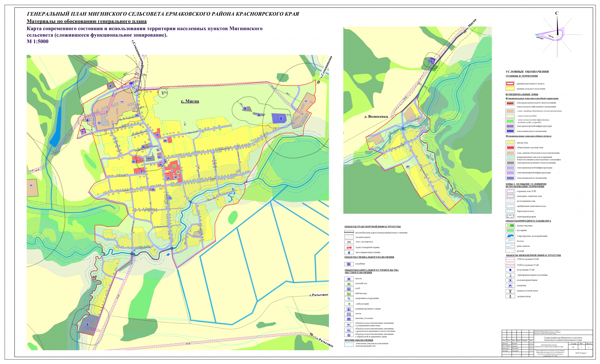Viewport: 600px width, 364px height.
Task: Click 'ФУНКЦИОНАЛЬНЫЕ ЗОНЫ' heading
Action: coord(522,94)
